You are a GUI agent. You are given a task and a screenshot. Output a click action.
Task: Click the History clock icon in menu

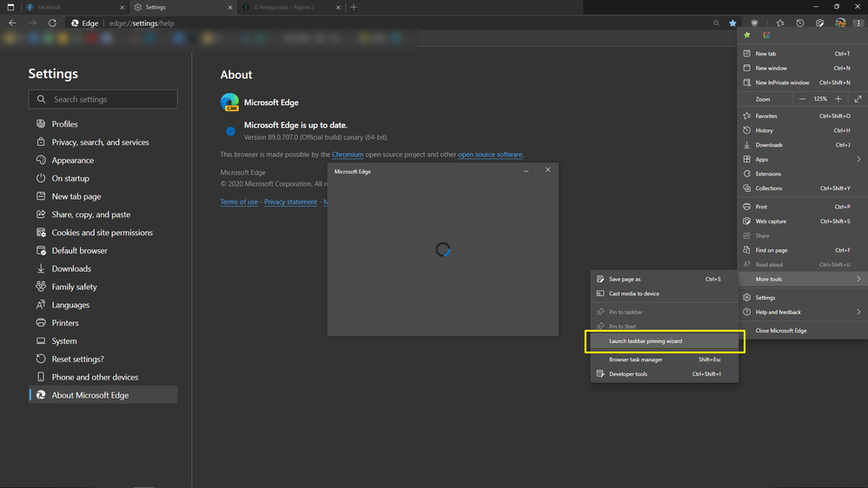746,130
